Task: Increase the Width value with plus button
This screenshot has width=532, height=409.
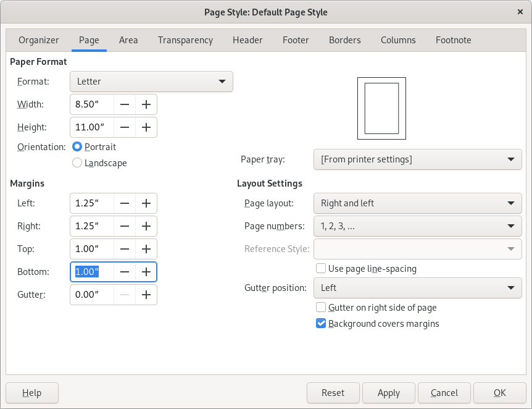Action: tap(146, 104)
